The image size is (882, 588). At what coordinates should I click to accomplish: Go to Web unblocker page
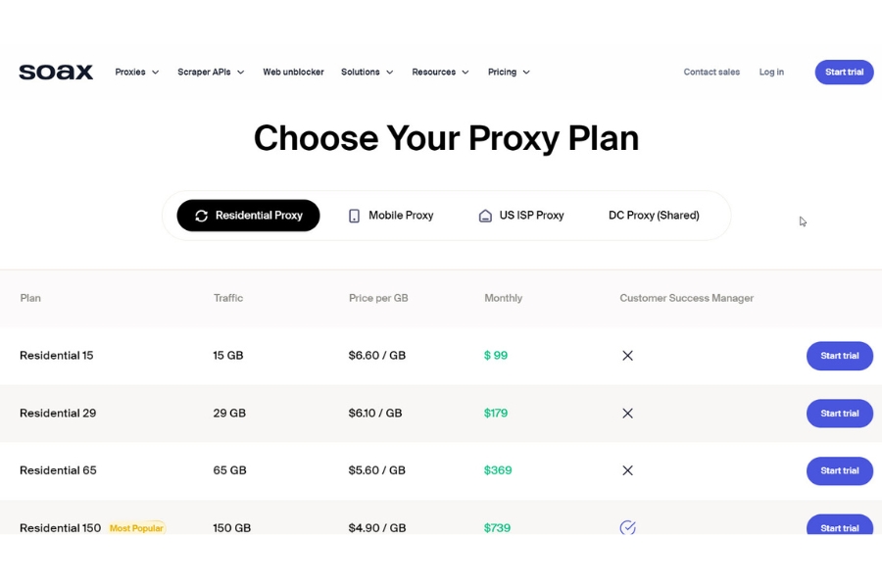293,72
